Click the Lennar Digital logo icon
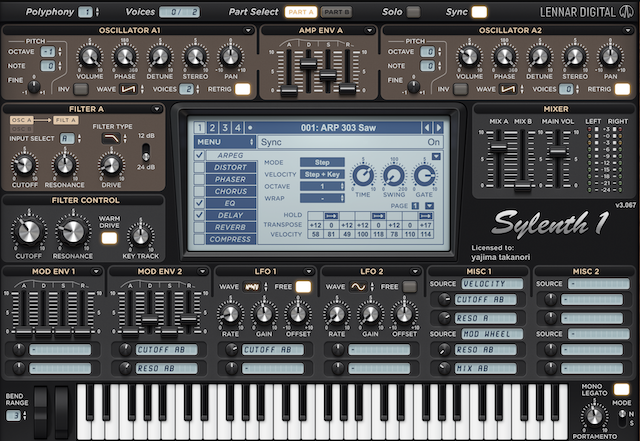 coord(628,12)
